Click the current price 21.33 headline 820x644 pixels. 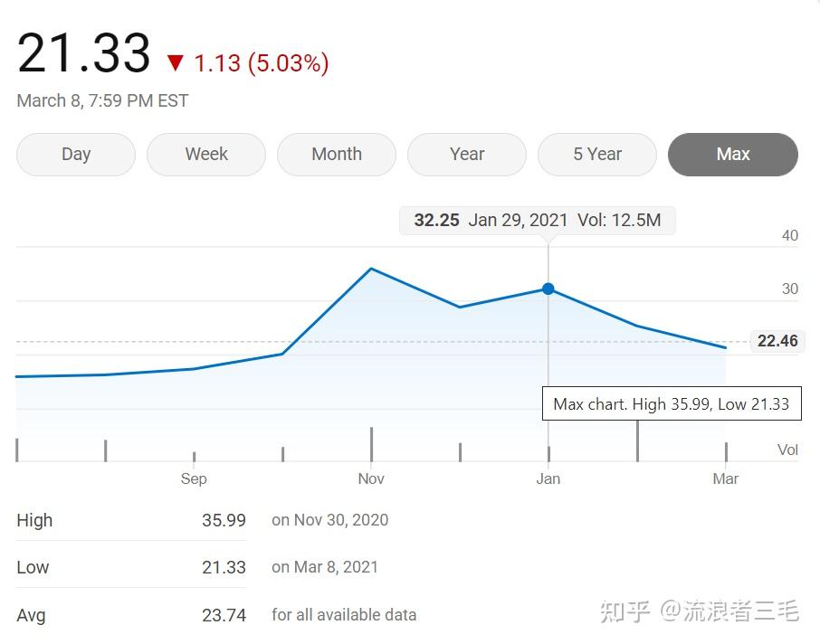coord(84,53)
